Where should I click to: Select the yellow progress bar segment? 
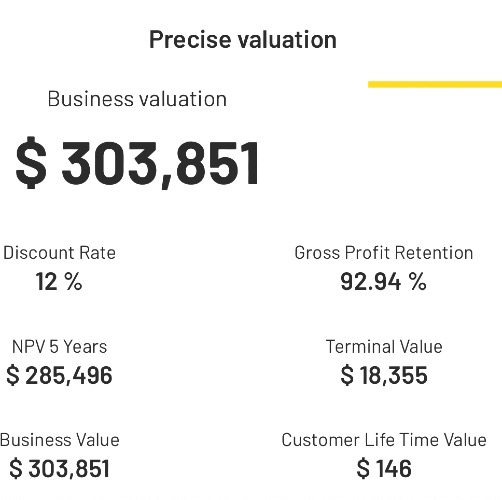coord(435,84)
